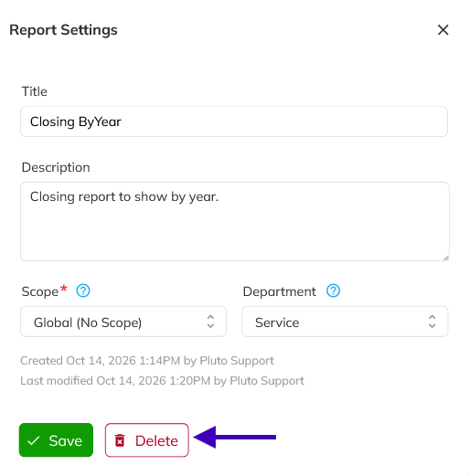Open the Scope help icon
The width and height of the screenshot is (469, 476).
pos(83,291)
